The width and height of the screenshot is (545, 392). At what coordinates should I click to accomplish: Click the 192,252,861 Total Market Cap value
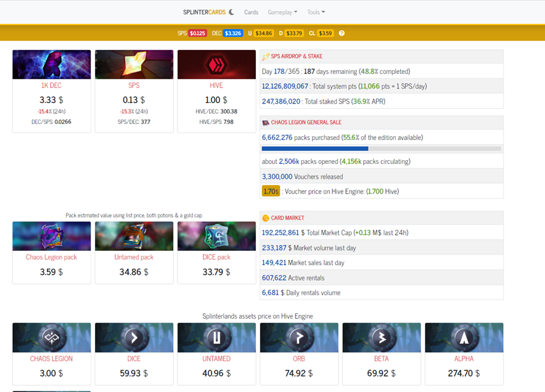pyautogui.click(x=280, y=233)
